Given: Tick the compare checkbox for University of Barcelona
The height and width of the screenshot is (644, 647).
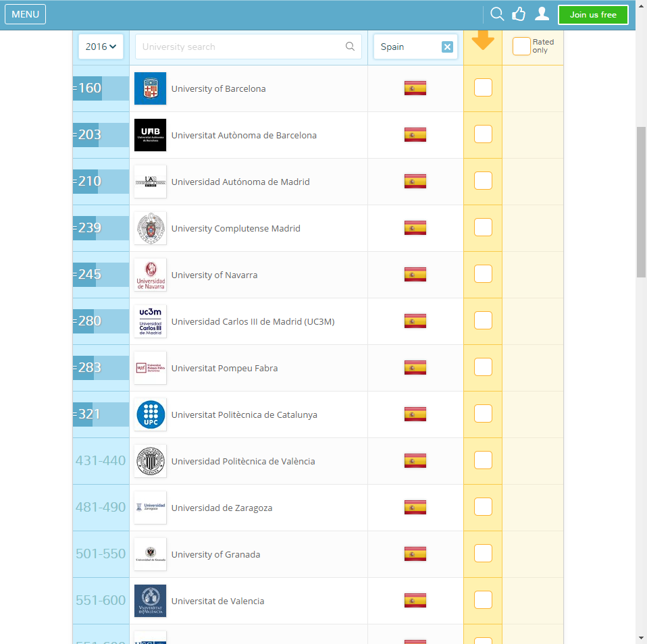Looking at the screenshot, I should (x=483, y=88).
